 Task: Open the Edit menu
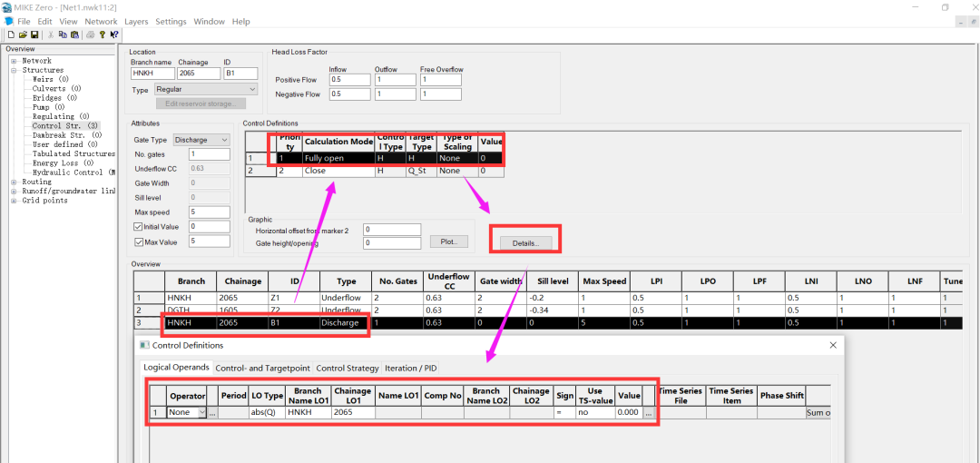44,21
